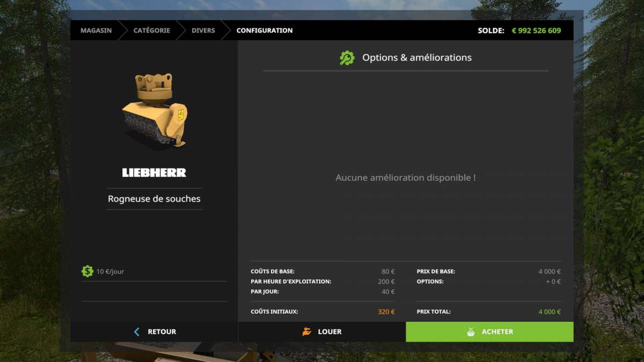Select the yellow stump grinder image
Image resolution: width=644 pixels, height=362 pixels.
(155, 109)
